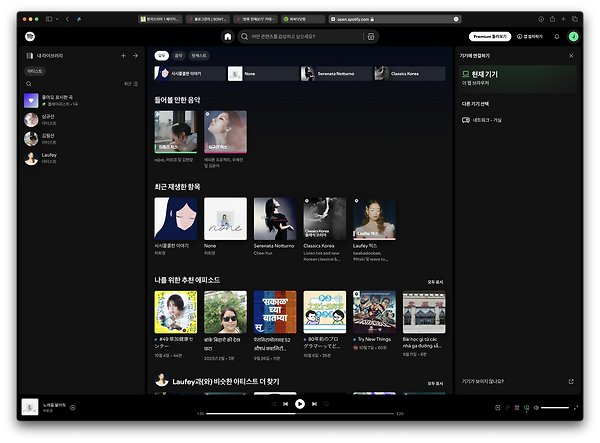This screenshot has width=600, height=443.
Task: Show all recommended episodes
Action: [435, 282]
